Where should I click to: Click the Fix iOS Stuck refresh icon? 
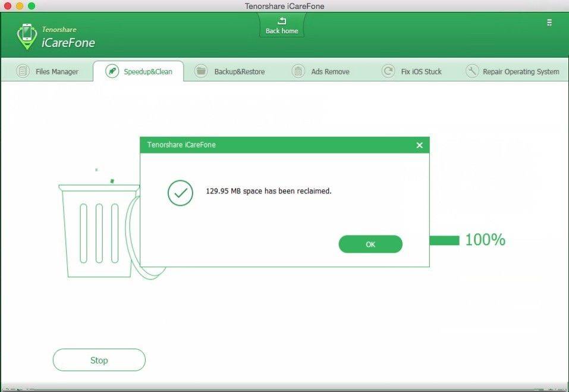pyautogui.click(x=388, y=71)
